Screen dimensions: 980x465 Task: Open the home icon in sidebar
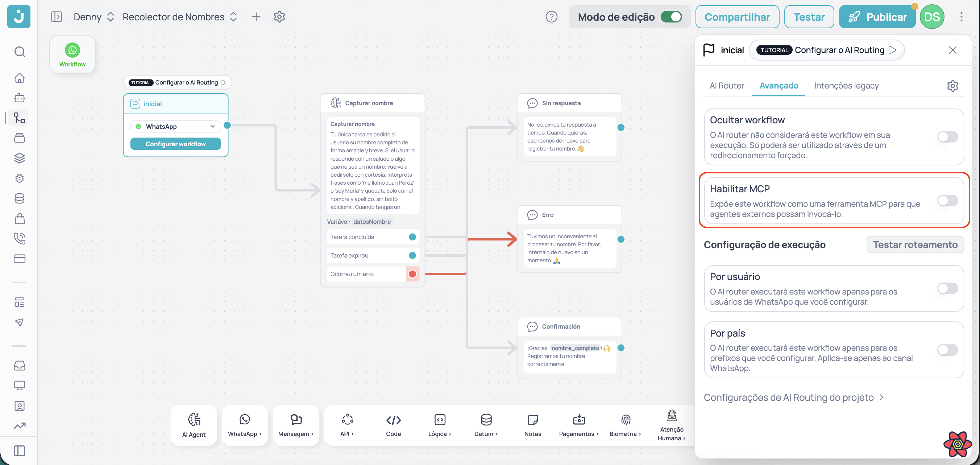tap(20, 78)
